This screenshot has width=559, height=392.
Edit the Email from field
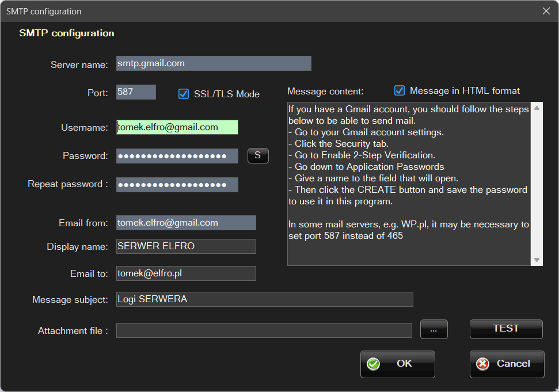(x=186, y=223)
